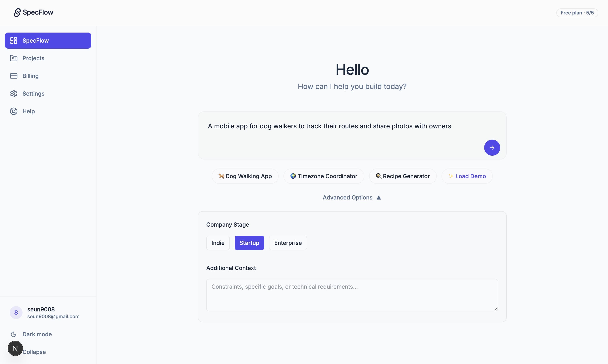Click the user avatar circle for seun9008
Viewport: 608px width, 364px height.
(x=15, y=313)
